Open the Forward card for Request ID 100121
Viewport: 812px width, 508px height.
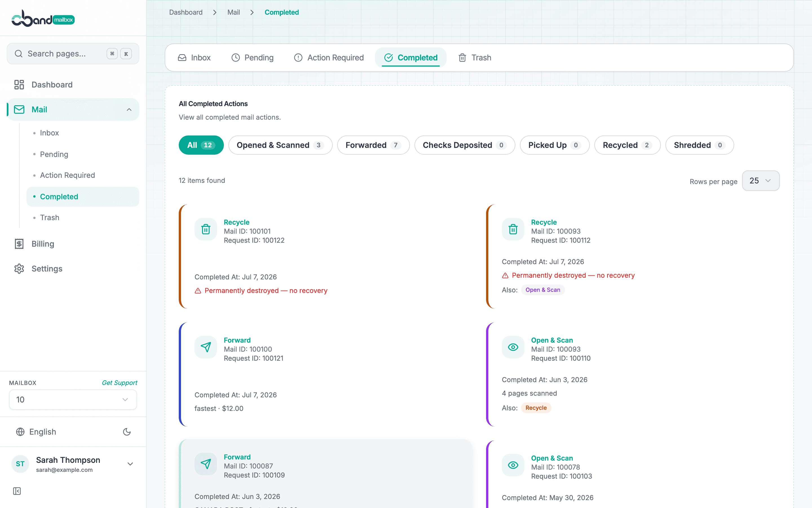325,375
